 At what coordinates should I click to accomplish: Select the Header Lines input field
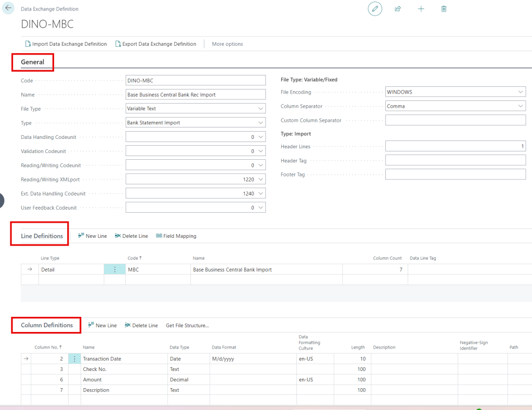(455, 146)
